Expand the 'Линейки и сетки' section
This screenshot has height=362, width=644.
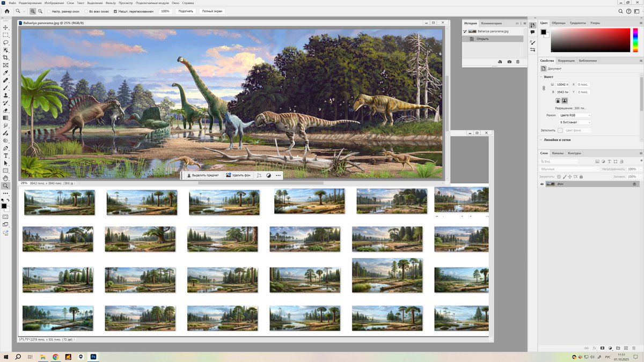click(x=541, y=140)
